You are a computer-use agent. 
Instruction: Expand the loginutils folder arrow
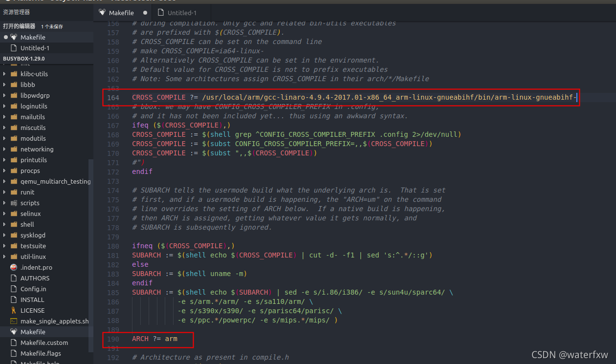5,106
